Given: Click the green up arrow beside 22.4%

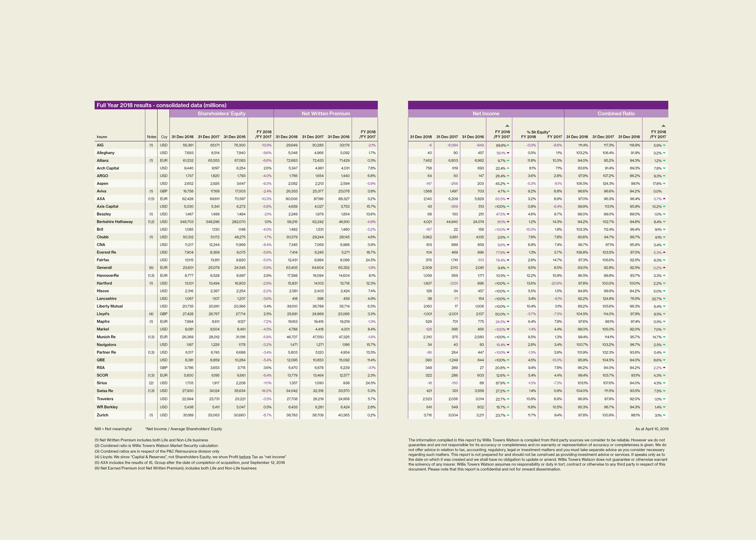Looking at the screenshot, I should click(x=508, y=168).
